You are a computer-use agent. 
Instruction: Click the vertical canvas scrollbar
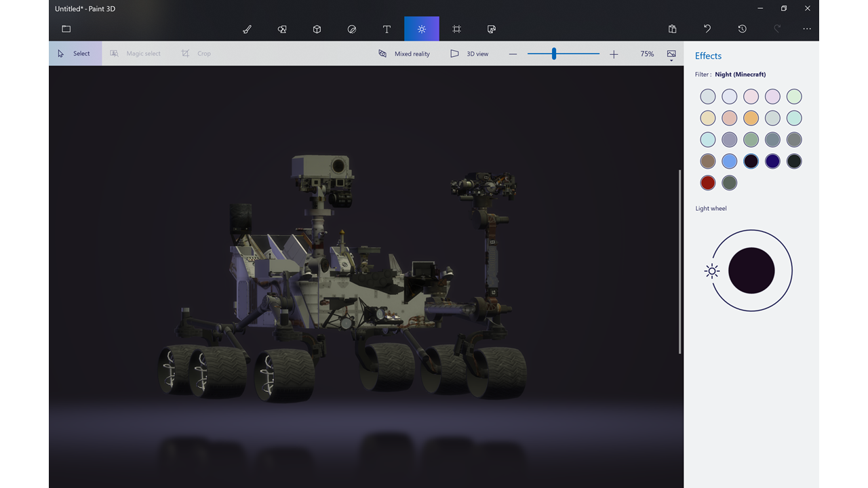click(680, 261)
